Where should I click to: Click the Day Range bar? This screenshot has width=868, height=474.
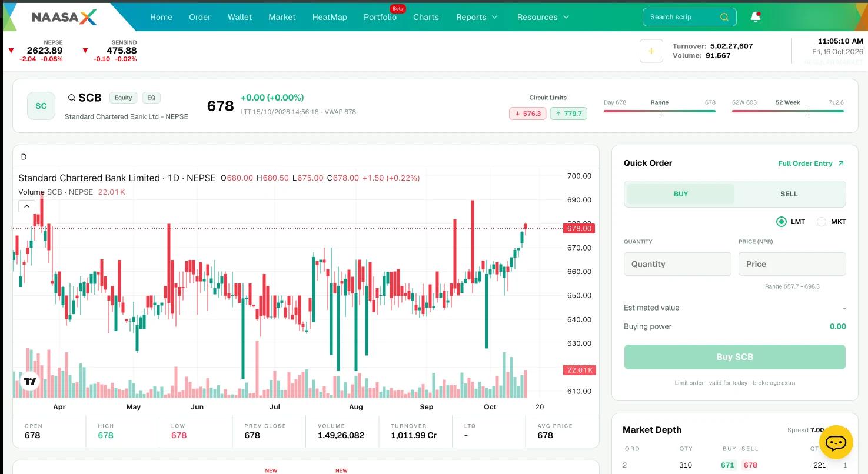(x=660, y=111)
